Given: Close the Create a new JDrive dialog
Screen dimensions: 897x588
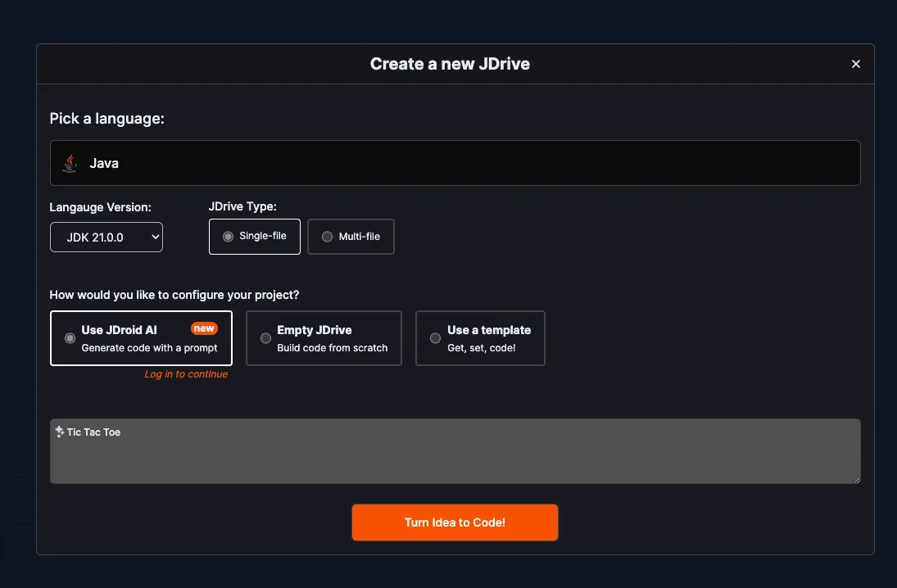Looking at the screenshot, I should [856, 64].
